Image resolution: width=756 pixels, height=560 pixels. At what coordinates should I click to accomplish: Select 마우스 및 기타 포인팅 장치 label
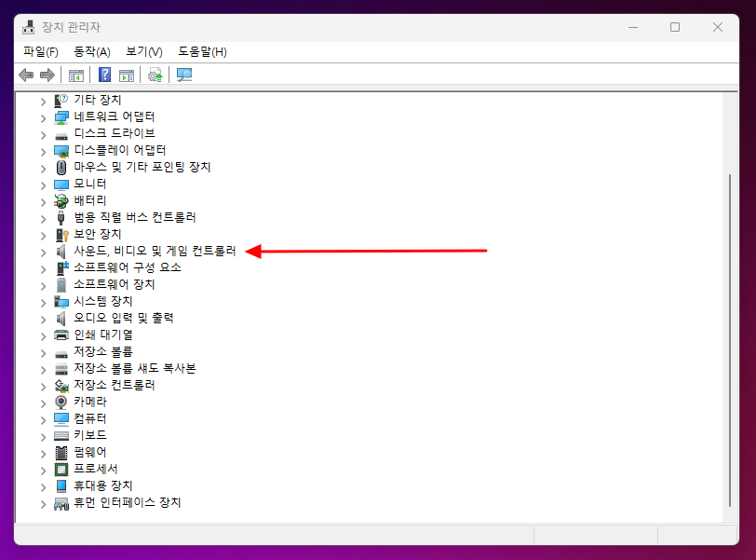pyautogui.click(x=142, y=167)
